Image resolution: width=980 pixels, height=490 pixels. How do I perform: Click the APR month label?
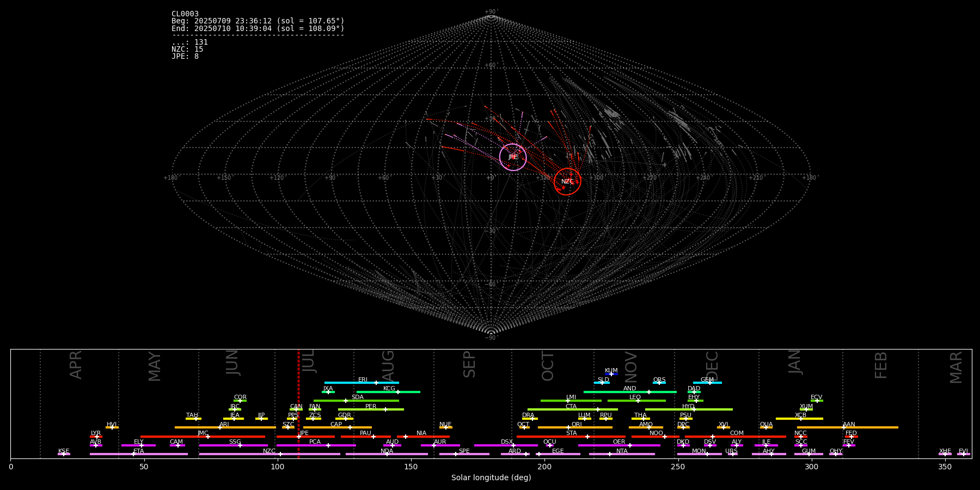click(x=76, y=365)
